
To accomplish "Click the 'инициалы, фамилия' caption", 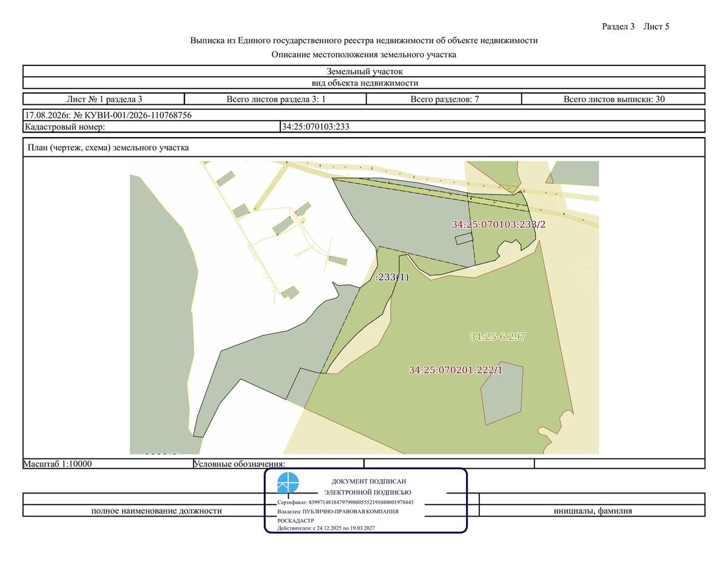I will [x=593, y=510].
